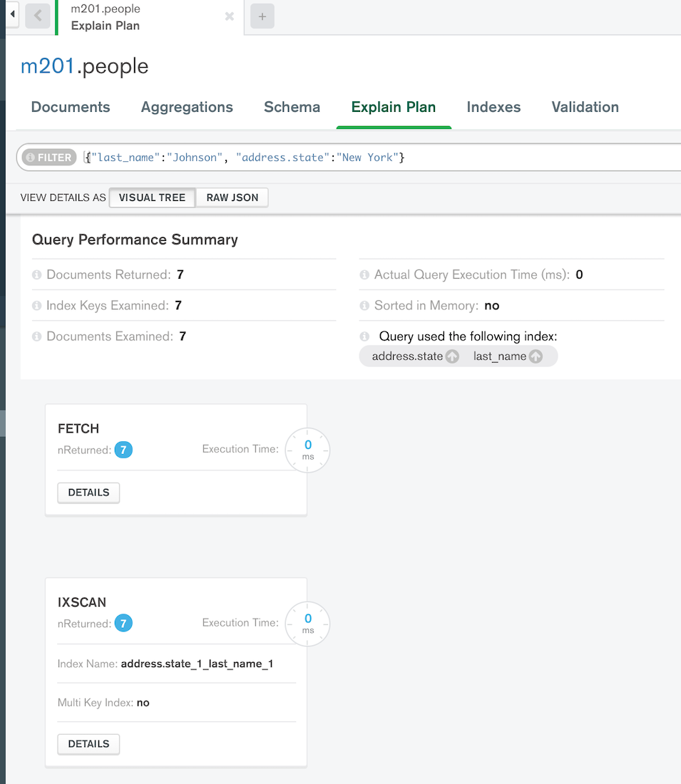The height and width of the screenshot is (784, 681).
Task: Switch to the Validation tab
Action: click(x=585, y=107)
